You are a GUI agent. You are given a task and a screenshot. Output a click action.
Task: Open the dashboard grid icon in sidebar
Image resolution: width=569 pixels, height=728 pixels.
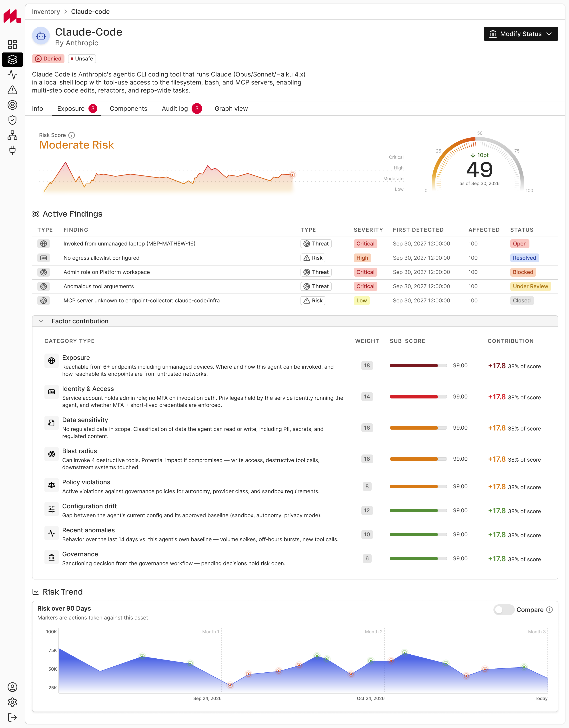(x=12, y=44)
